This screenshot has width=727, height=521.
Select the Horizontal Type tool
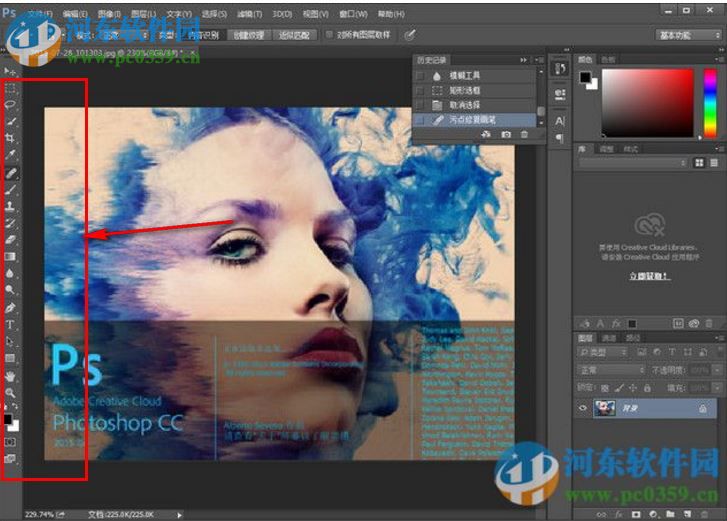(11, 325)
